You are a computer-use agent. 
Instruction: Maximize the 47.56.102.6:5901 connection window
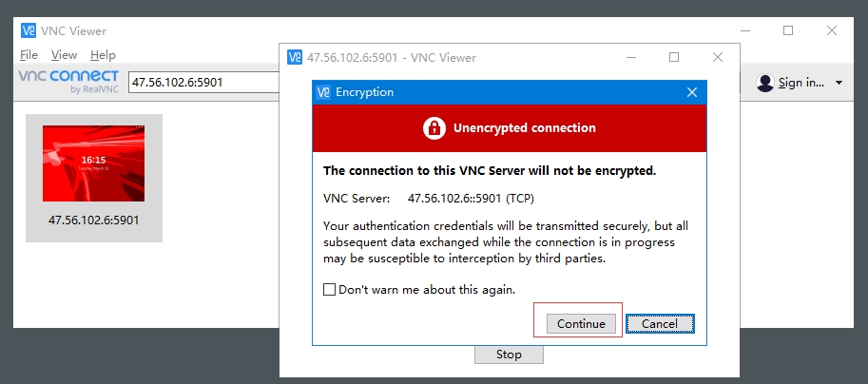(x=674, y=57)
